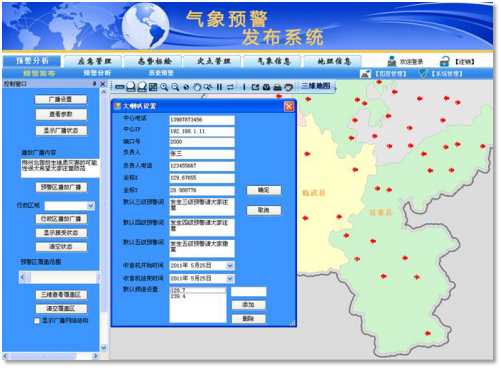
Task: Select the zoom in magnifier tool
Action: click(x=164, y=87)
